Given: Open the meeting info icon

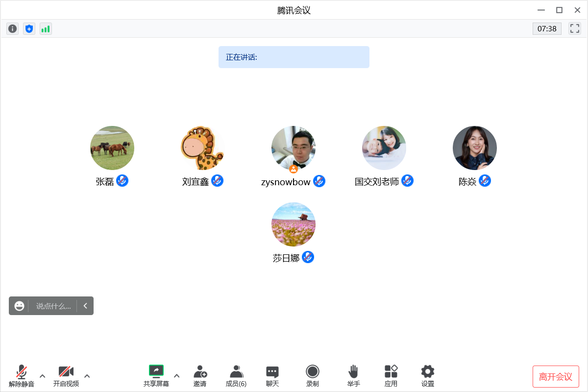Looking at the screenshot, I should pyautogui.click(x=13, y=29).
